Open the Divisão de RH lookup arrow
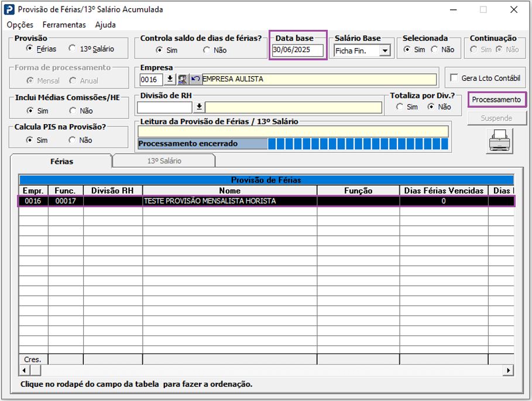The width and height of the screenshot is (532, 401). click(x=199, y=107)
